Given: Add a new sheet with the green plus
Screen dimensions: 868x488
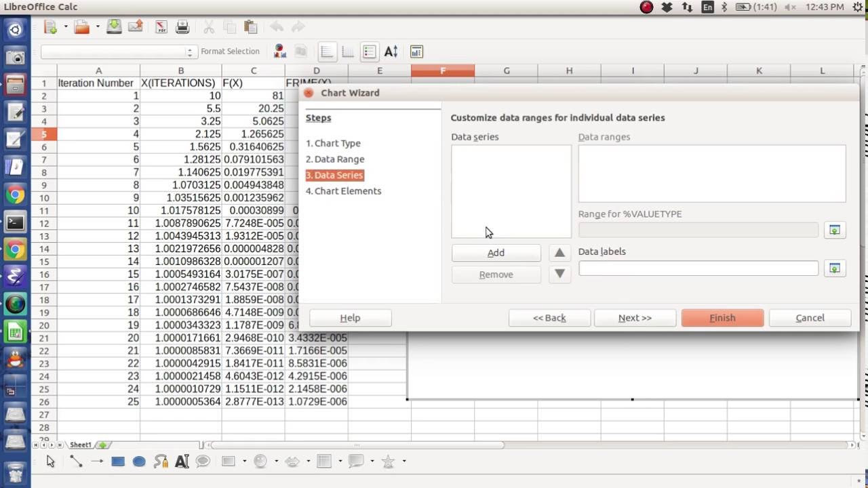Looking at the screenshot, I should (103, 445).
